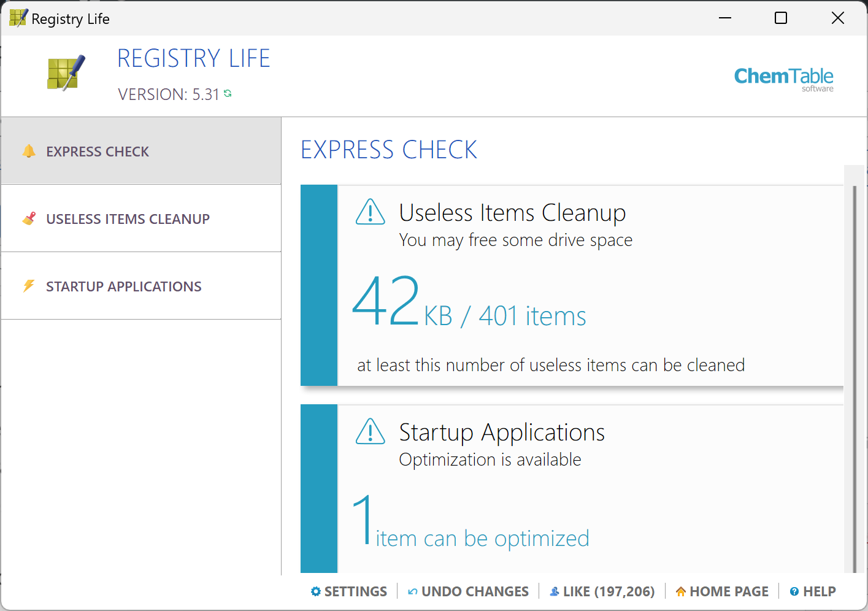The width and height of the screenshot is (868, 611).
Task: Click '1 item can be optimized' text
Action: [x=470, y=521]
